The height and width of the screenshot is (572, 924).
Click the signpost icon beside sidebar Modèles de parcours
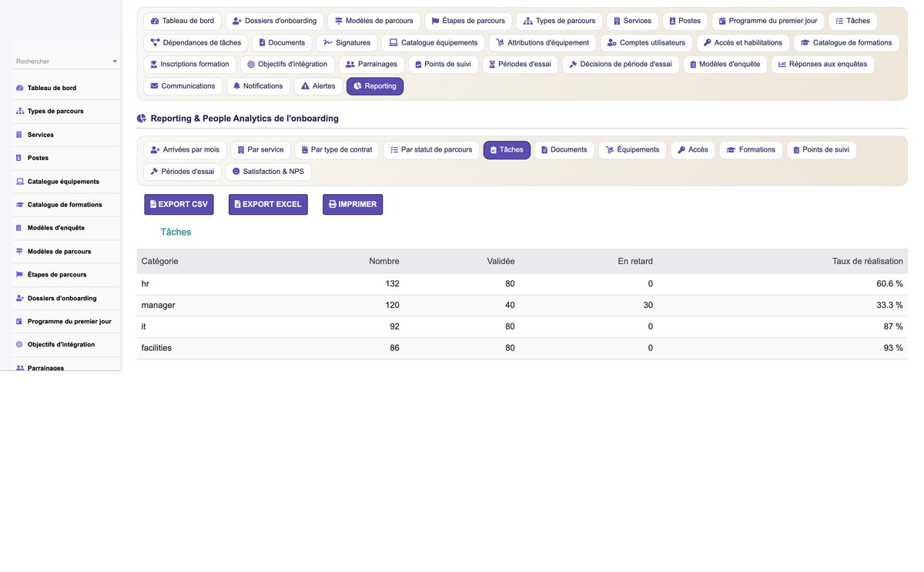coord(19,252)
